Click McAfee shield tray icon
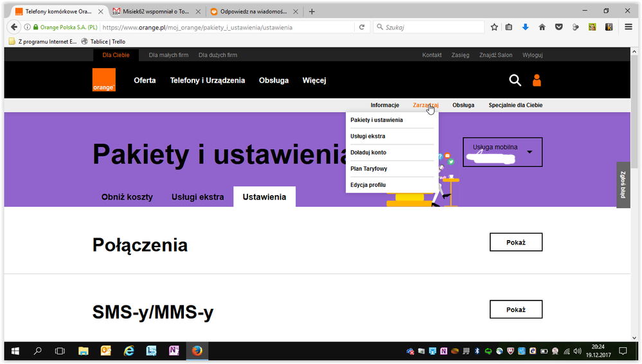 coord(510,351)
